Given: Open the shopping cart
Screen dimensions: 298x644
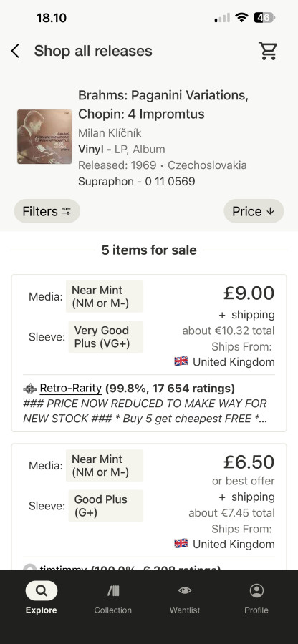Looking at the screenshot, I should point(268,51).
